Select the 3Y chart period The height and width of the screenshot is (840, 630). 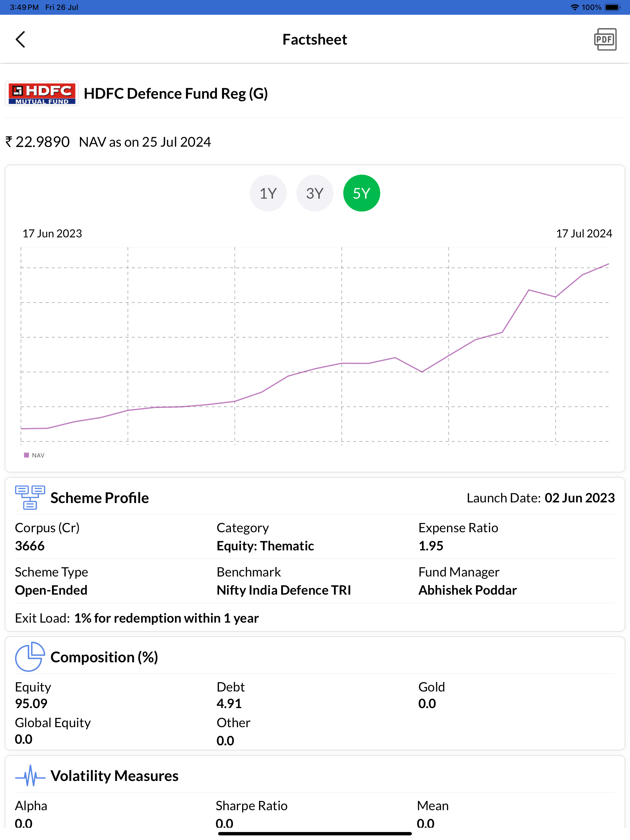pos(315,193)
